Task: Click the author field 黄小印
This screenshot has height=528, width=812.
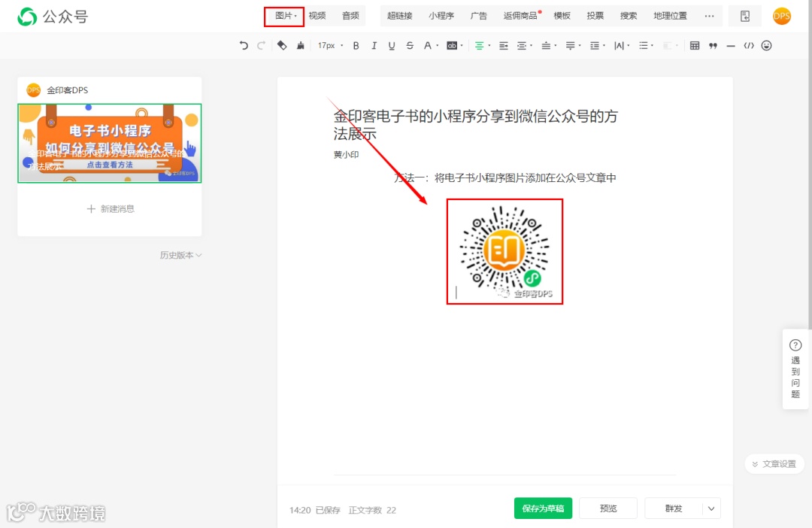Action: point(347,154)
